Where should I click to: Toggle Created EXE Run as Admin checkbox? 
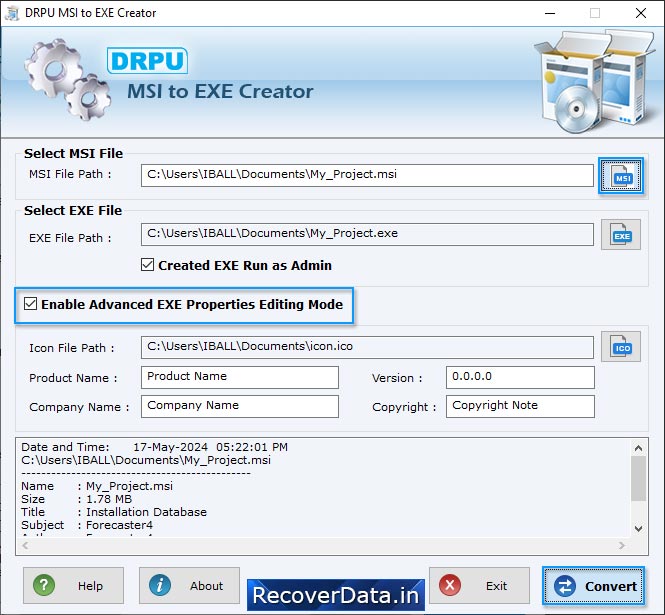pos(147,265)
